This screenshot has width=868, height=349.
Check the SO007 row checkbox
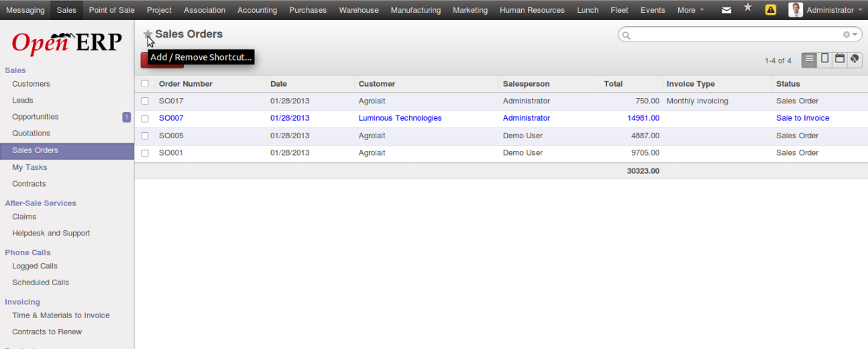(145, 119)
